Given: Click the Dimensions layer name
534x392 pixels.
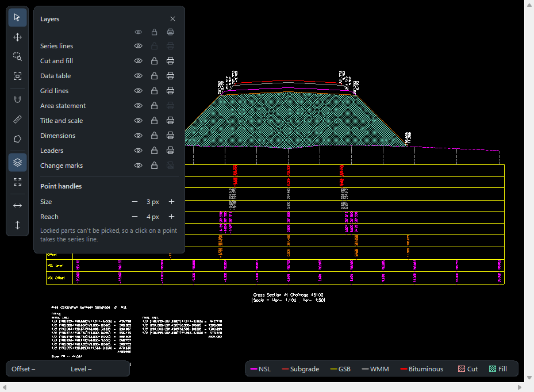Looking at the screenshot, I should [57, 136].
